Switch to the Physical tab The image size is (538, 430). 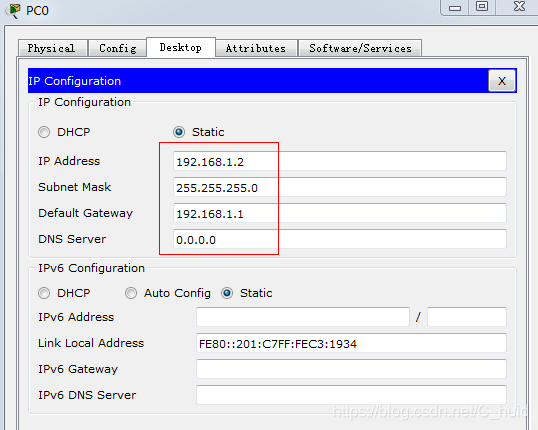click(x=52, y=48)
